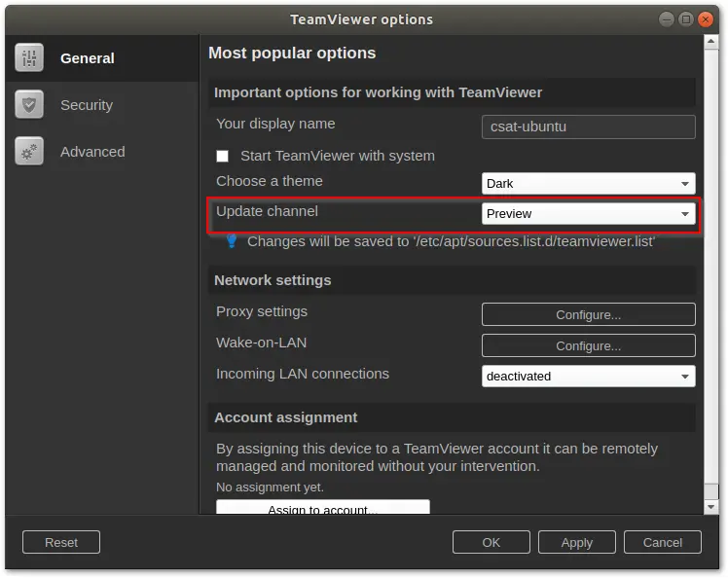
Task: Confirm settings with the OK button
Action: click(x=491, y=542)
